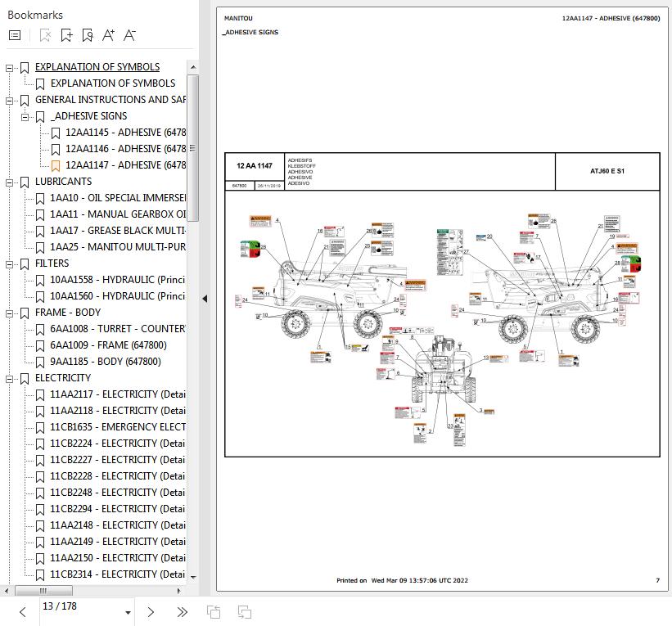
Task: Go to previous page arrow
Action: (23, 612)
